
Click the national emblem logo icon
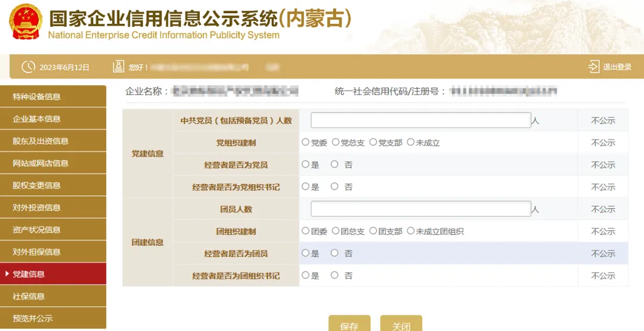[26, 22]
